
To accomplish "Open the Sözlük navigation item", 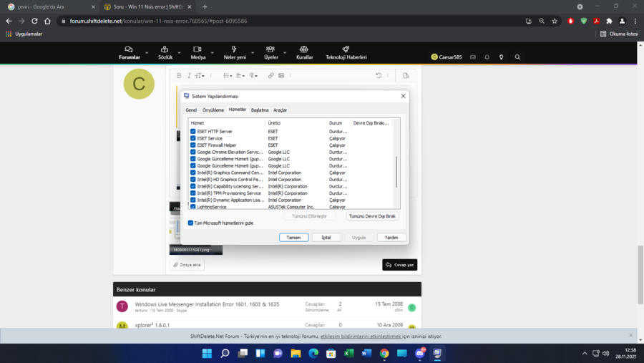I will pos(165,52).
